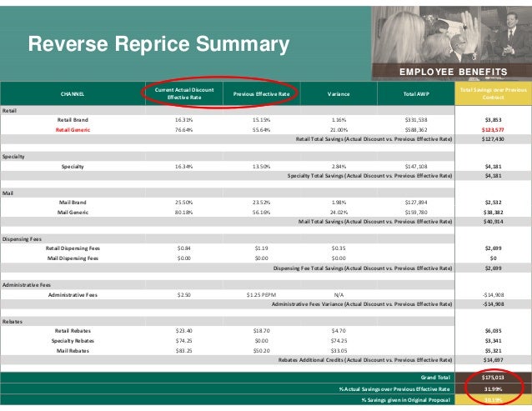This screenshot has width=532, height=411.
Task: Click Specialty current rate 16.34%
Action: (184, 167)
